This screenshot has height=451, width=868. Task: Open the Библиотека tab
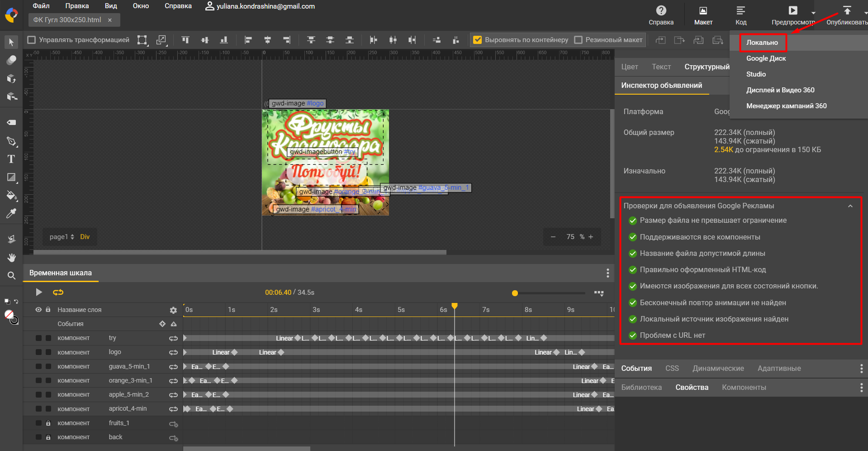[x=641, y=388]
